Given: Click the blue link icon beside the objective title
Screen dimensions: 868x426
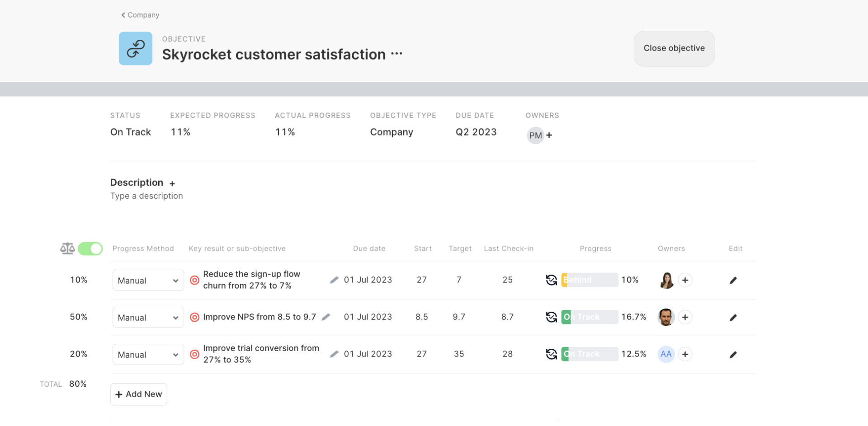Looking at the screenshot, I should click(135, 48).
